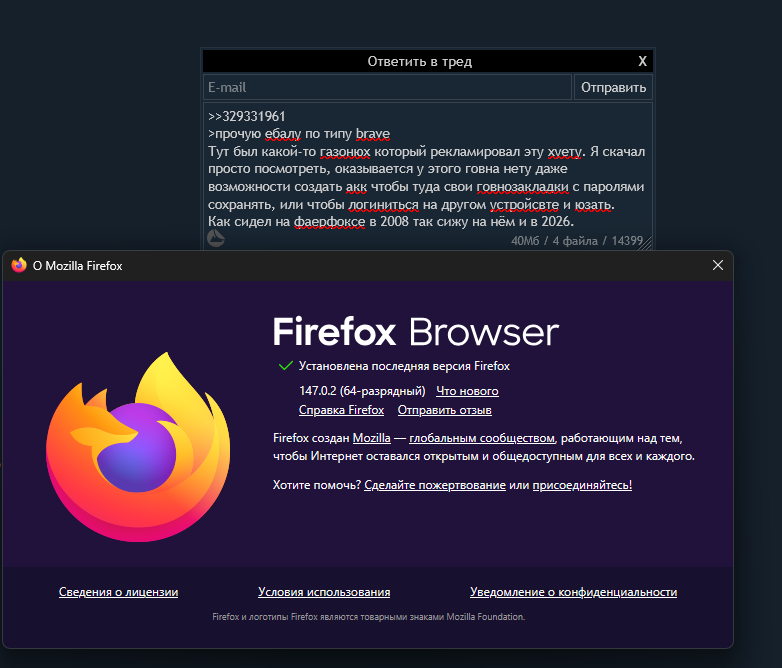Click the 'Отправить отзыв' feedback link
Image resolution: width=782 pixels, height=668 pixels.
tap(444, 410)
